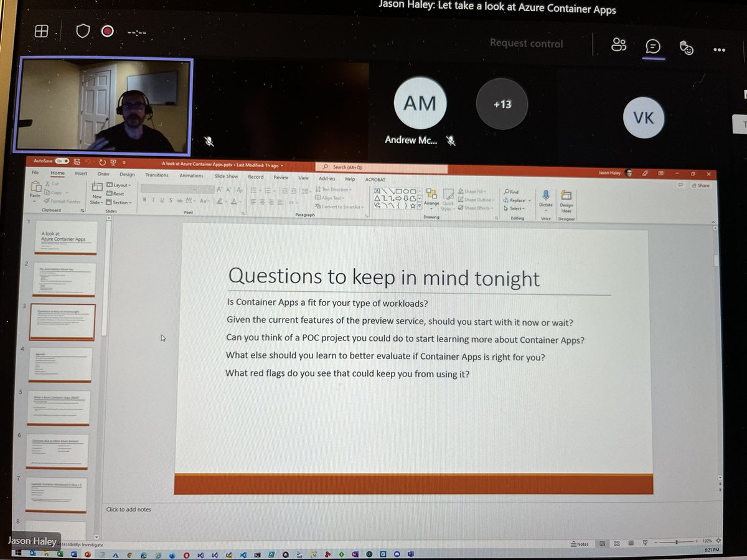The height and width of the screenshot is (560, 747).
Task: Select Andrew Mc participant avatar AM
Action: click(x=420, y=103)
